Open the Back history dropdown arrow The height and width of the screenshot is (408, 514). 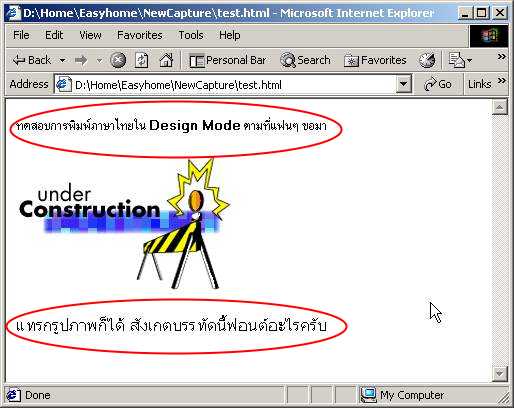click(62, 60)
